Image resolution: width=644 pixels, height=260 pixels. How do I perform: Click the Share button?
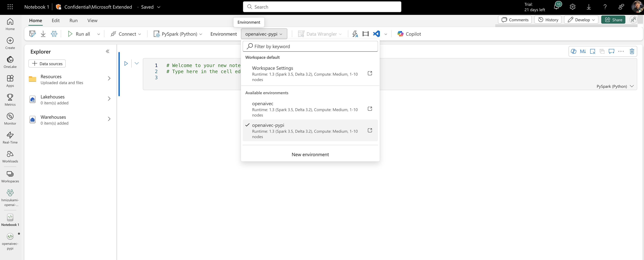pos(613,20)
